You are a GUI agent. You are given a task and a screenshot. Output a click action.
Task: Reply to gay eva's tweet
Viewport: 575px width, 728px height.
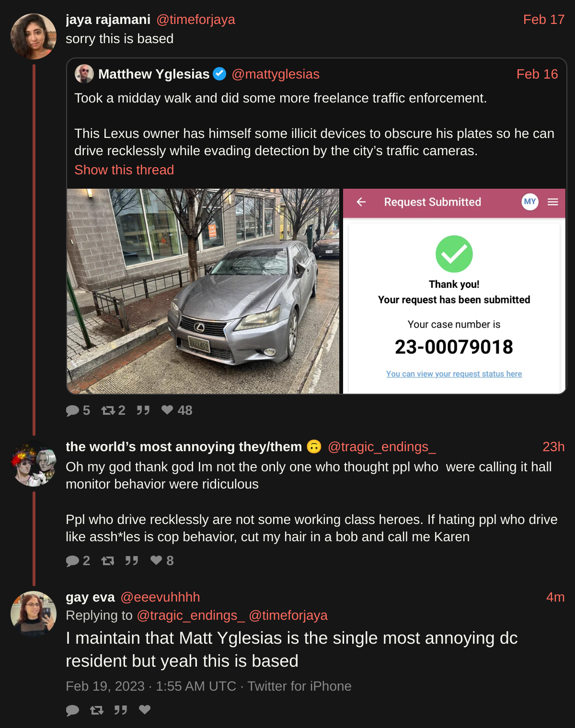(x=72, y=710)
